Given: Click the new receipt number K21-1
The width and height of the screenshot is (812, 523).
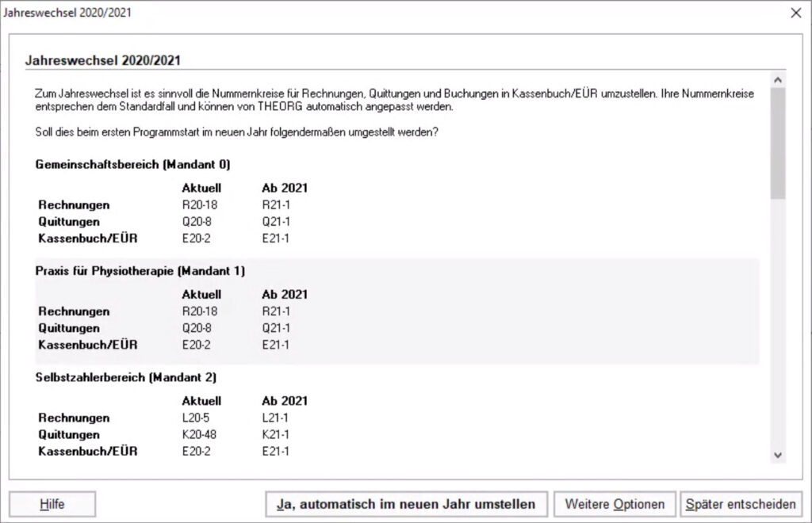Looking at the screenshot, I should coord(277,435).
